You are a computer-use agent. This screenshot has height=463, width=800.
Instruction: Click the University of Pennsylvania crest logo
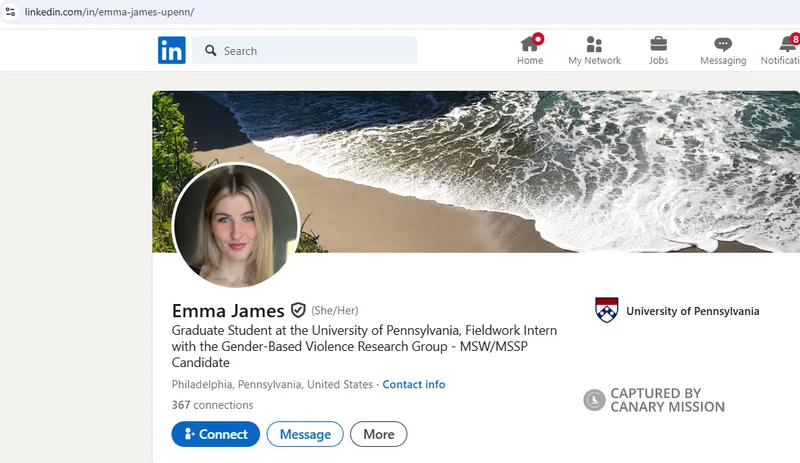coord(606,310)
